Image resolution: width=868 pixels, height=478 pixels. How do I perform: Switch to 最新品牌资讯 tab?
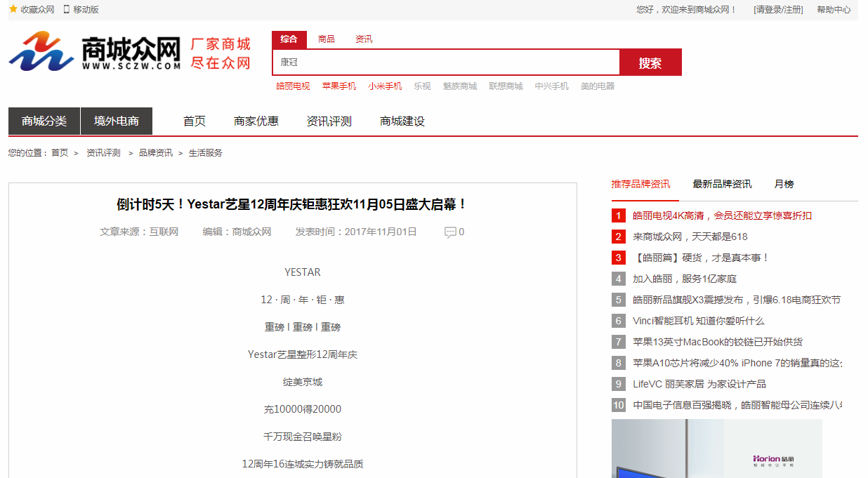click(722, 184)
